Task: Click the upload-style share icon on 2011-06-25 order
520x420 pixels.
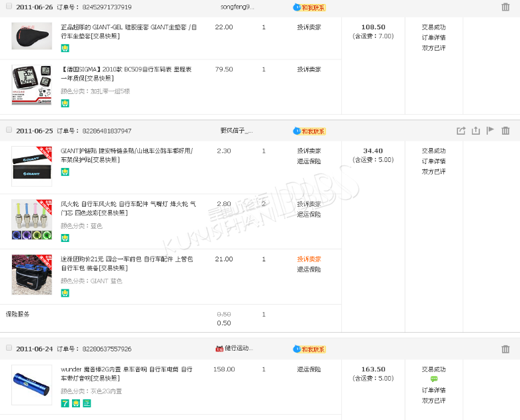Action: 475,131
